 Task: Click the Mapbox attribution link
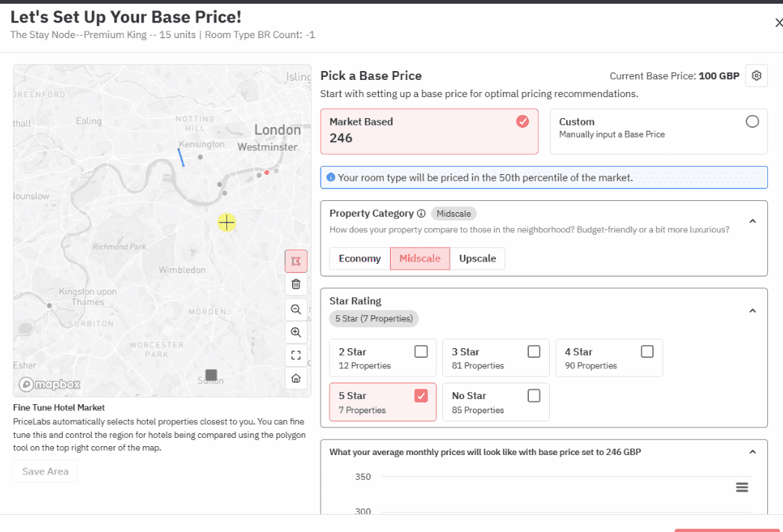(x=49, y=383)
